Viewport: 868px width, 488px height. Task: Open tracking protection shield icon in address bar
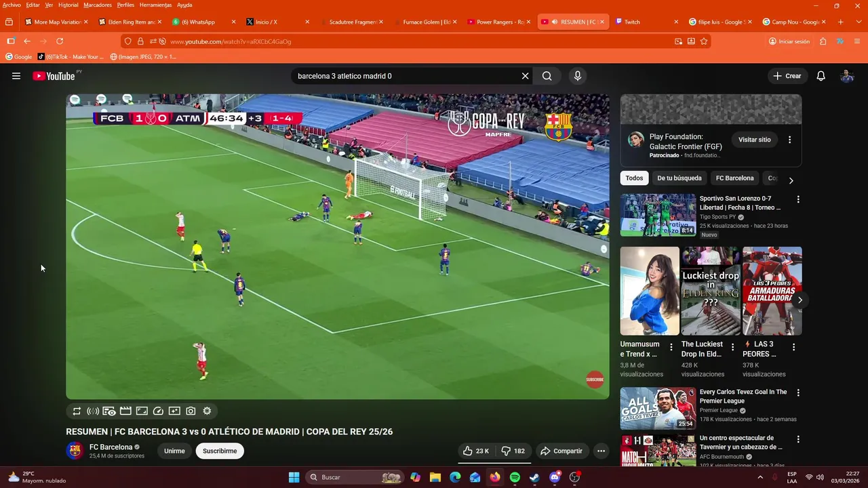pyautogui.click(x=127, y=41)
